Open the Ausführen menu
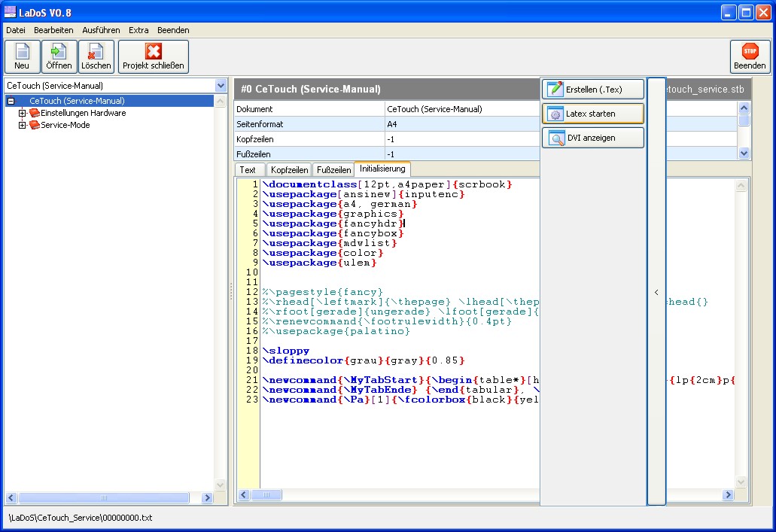The width and height of the screenshot is (776, 532). (x=101, y=30)
